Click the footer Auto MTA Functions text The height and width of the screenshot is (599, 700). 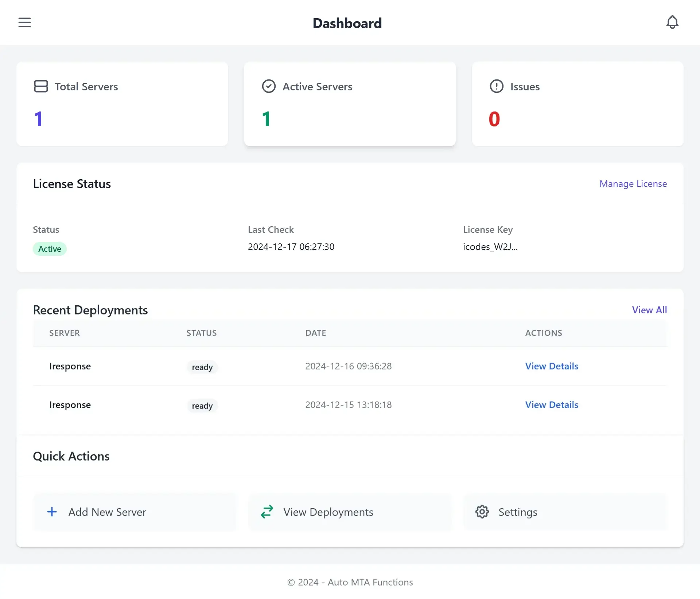[x=370, y=582]
